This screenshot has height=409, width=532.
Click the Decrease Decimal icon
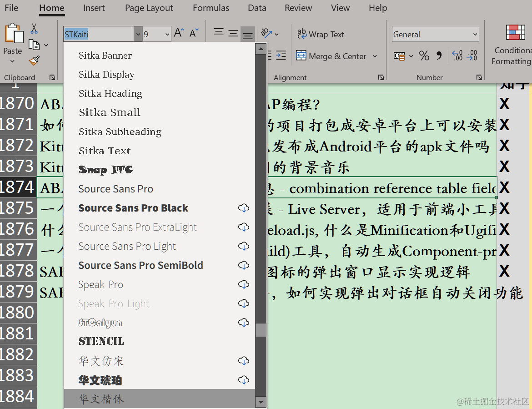(x=472, y=56)
